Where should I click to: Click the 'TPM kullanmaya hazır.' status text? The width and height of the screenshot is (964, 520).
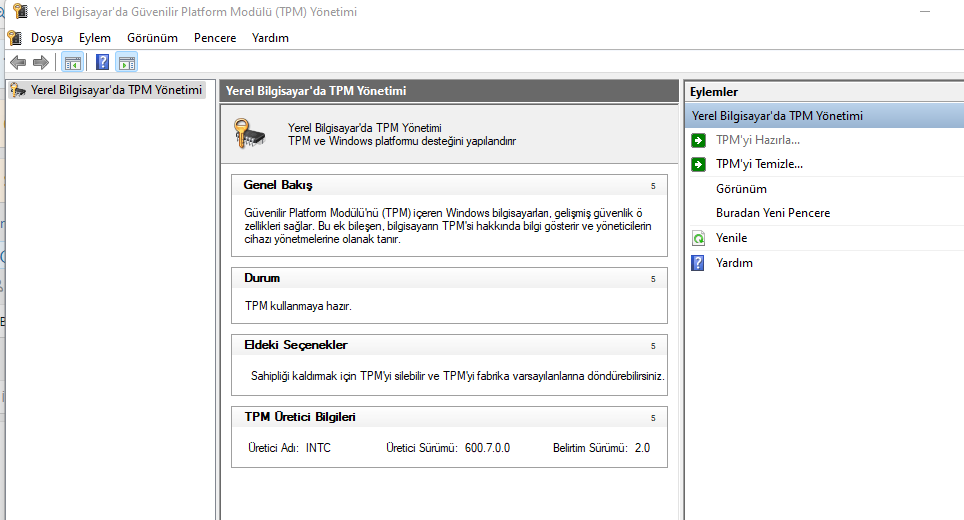298,305
